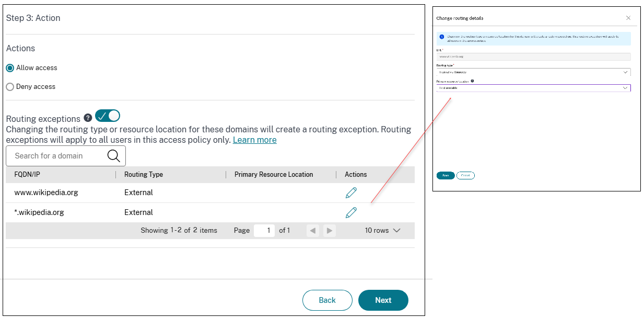This screenshot has height=317, width=644.
Task: Click the Next button
Action: tap(383, 300)
